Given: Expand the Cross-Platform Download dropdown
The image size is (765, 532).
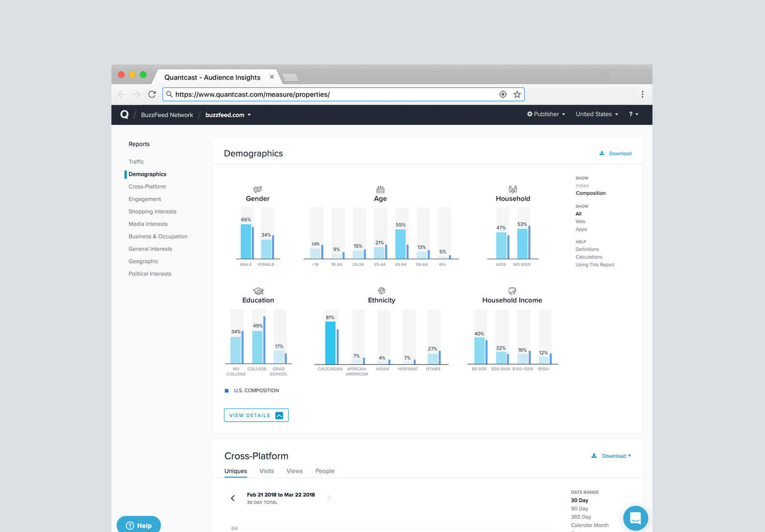Looking at the screenshot, I should [x=616, y=456].
